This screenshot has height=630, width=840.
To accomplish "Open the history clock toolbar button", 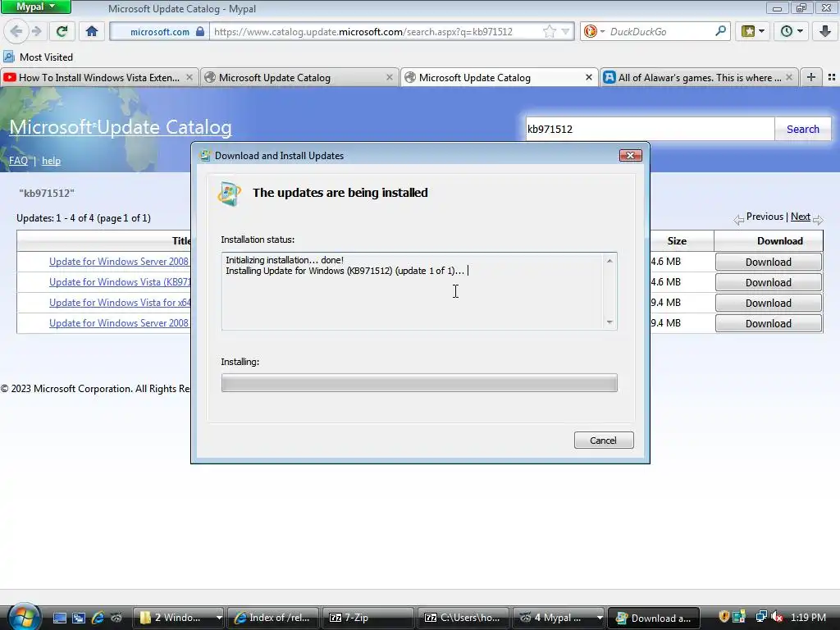I will pos(791,31).
